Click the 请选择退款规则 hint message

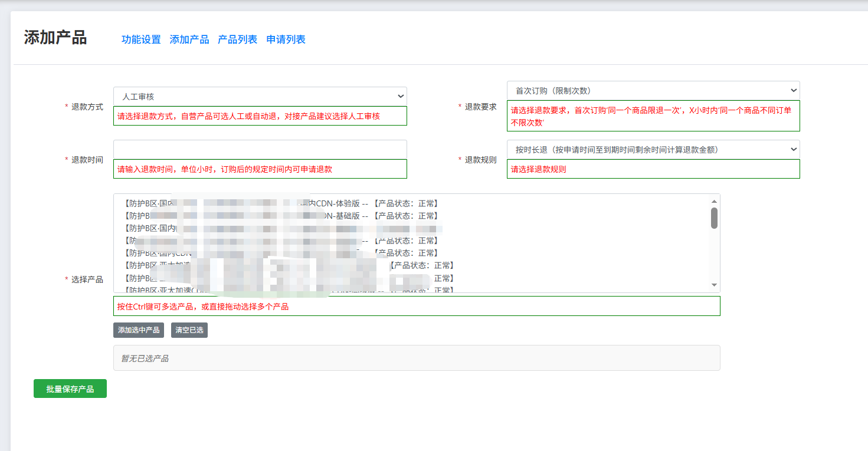(538, 169)
